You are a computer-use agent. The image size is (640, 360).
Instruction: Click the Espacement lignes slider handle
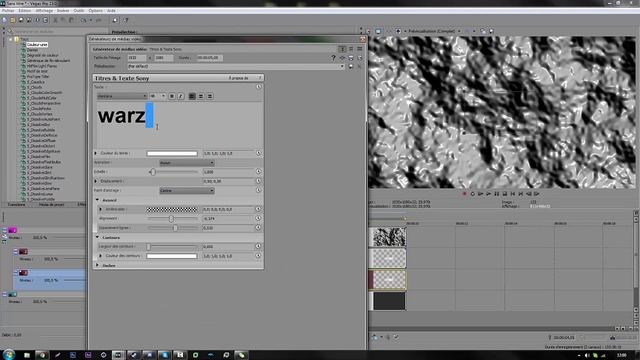tap(176, 228)
